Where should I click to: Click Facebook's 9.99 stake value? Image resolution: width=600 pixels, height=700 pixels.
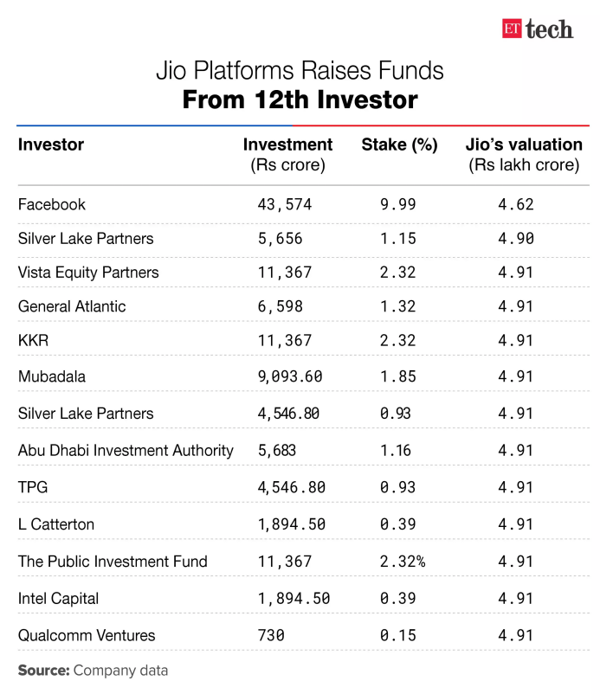(398, 205)
